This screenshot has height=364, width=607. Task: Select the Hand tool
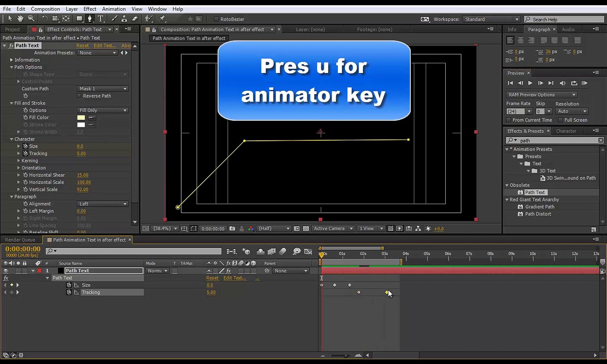pyautogui.click(x=20, y=19)
